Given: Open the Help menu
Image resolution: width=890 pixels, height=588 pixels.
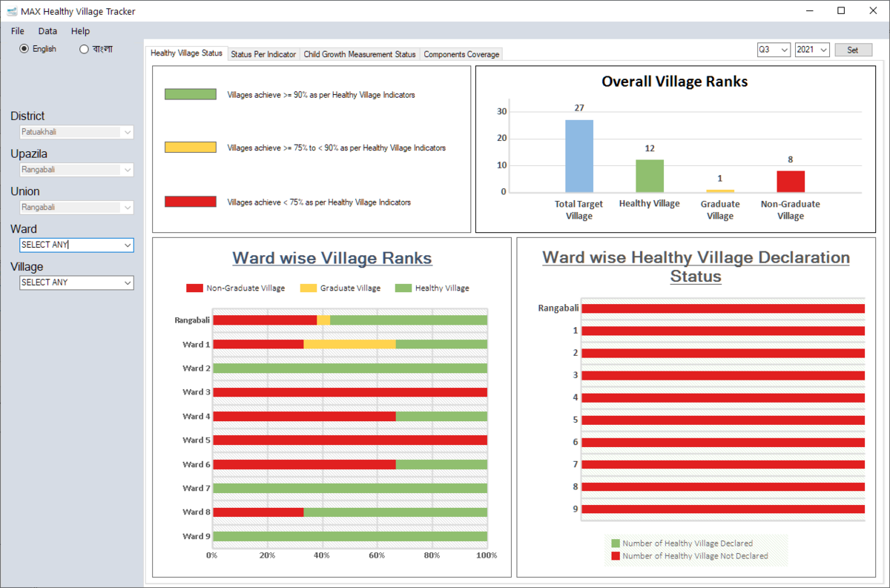Looking at the screenshot, I should (x=79, y=30).
